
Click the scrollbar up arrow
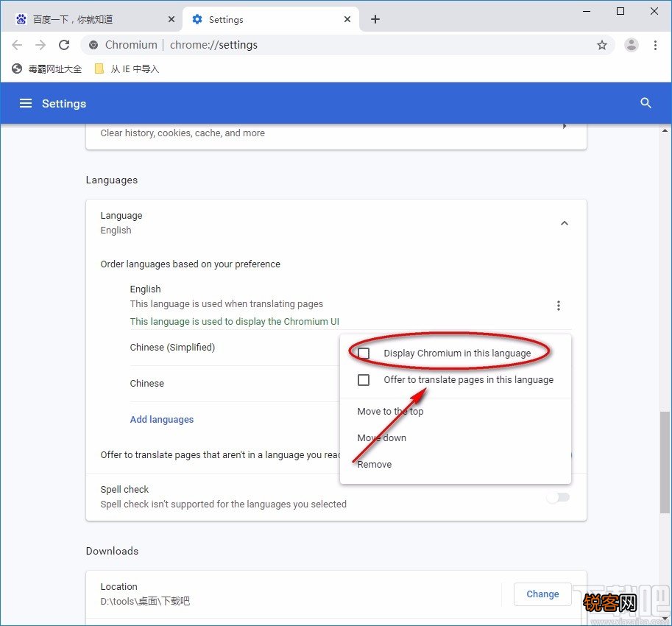click(665, 130)
